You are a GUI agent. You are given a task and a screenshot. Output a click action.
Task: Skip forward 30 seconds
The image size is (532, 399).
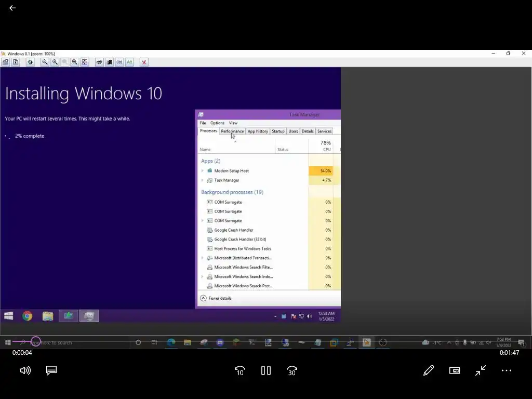click(x=292, y=371)
